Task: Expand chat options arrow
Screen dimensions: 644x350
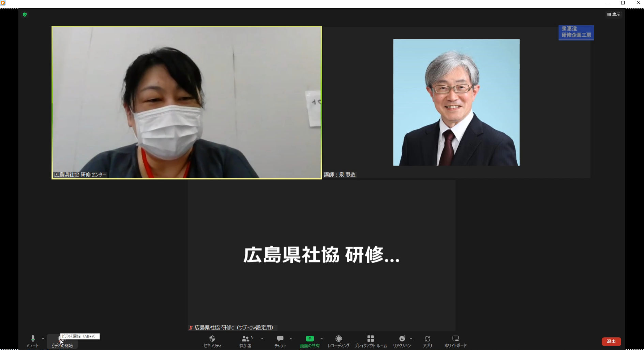Action: tap(290, 339)
